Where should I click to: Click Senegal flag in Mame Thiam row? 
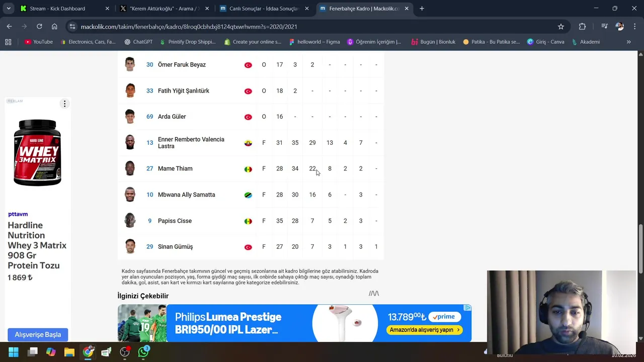point(248,169)
